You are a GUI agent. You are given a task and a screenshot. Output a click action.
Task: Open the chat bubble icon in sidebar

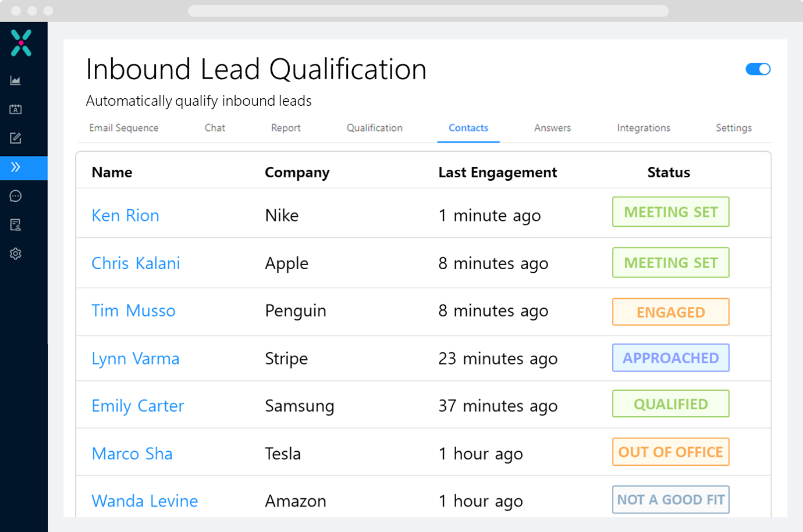point(16,196)
